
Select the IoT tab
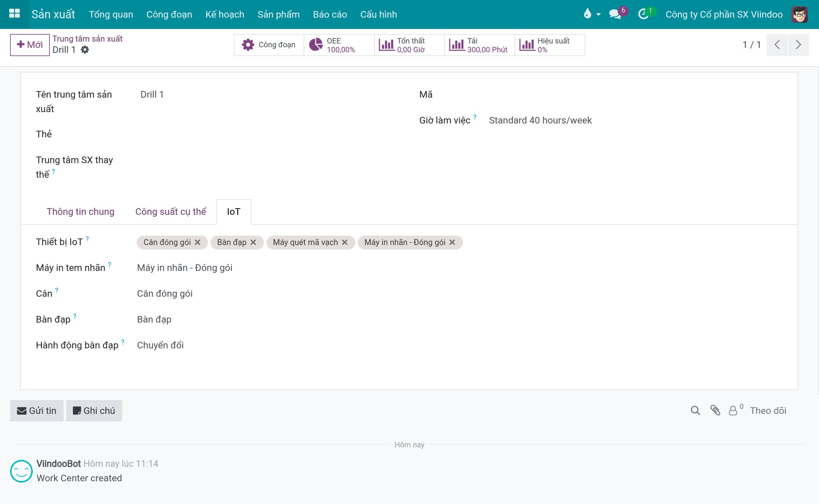234,212
